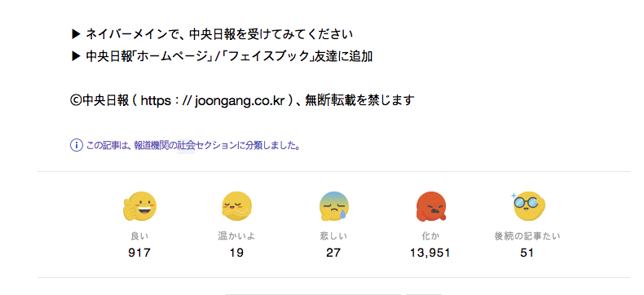Open the ネイバーメインで、中央日報を受けてみてください link
Screen dimensions: 644x295
point(219,34)
